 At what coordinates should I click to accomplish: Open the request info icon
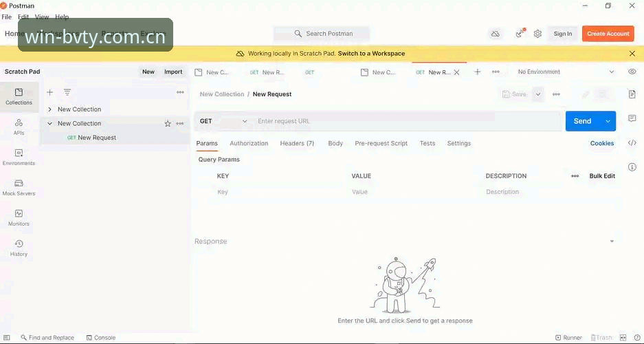632,167
